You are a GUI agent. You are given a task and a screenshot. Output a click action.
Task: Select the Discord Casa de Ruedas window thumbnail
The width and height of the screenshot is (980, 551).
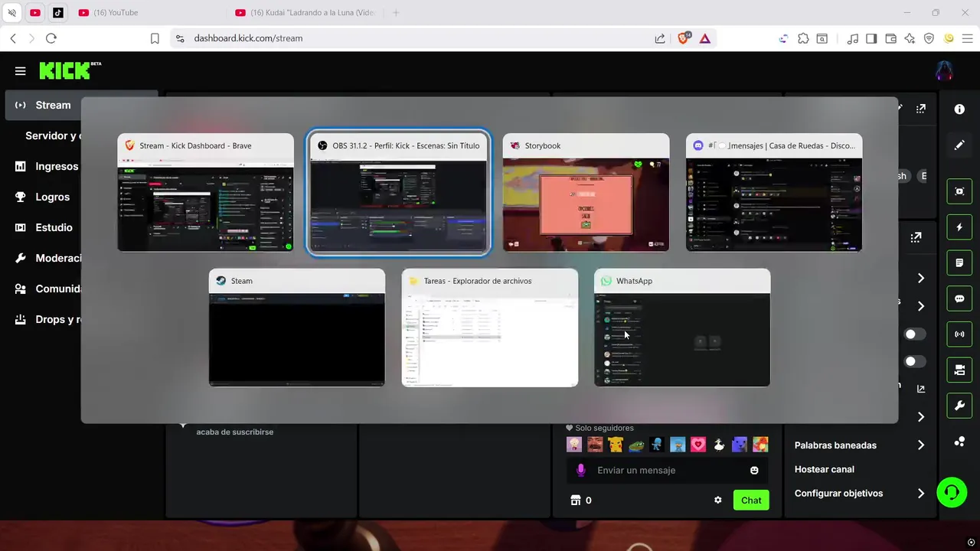774,192
